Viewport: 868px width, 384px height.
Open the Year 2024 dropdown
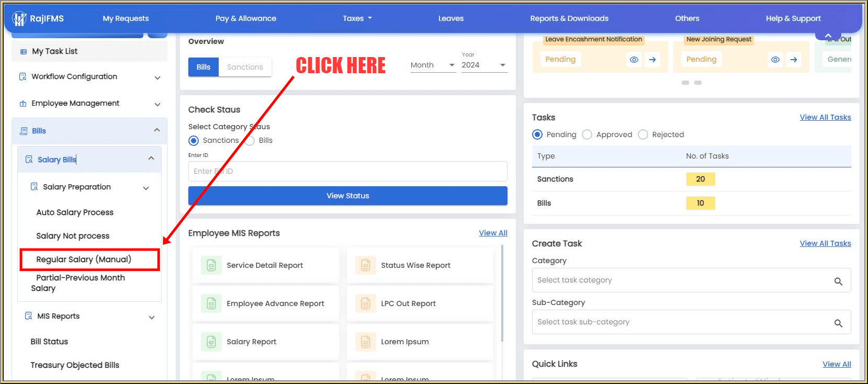[x=484, y=65]
